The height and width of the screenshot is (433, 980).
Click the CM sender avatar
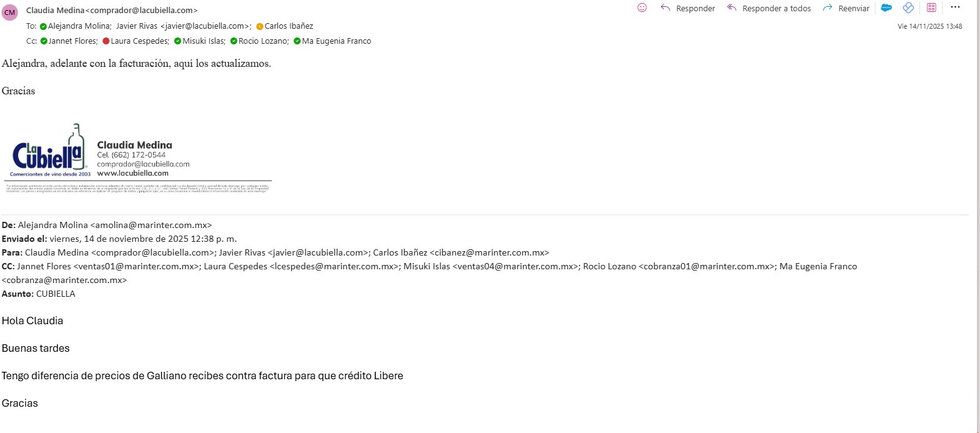[10, 12]
